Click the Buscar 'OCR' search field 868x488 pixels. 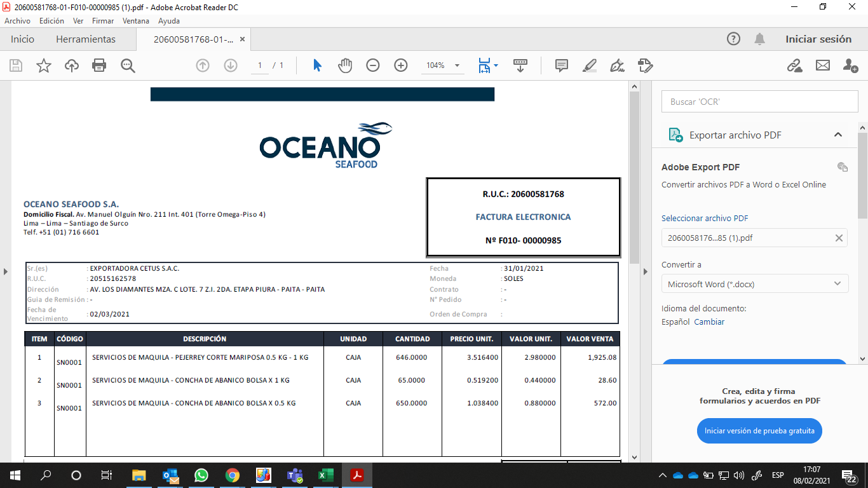tap(759, 102)
